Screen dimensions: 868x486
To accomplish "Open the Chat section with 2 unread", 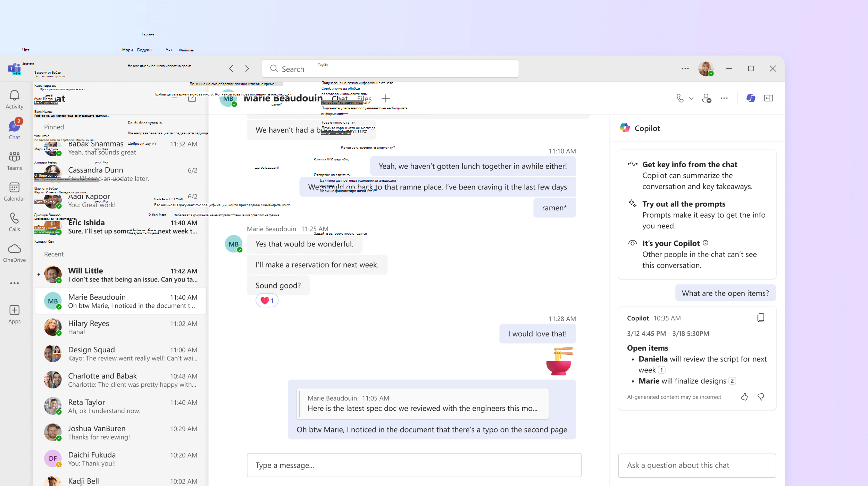I will (x=14, y=129).
